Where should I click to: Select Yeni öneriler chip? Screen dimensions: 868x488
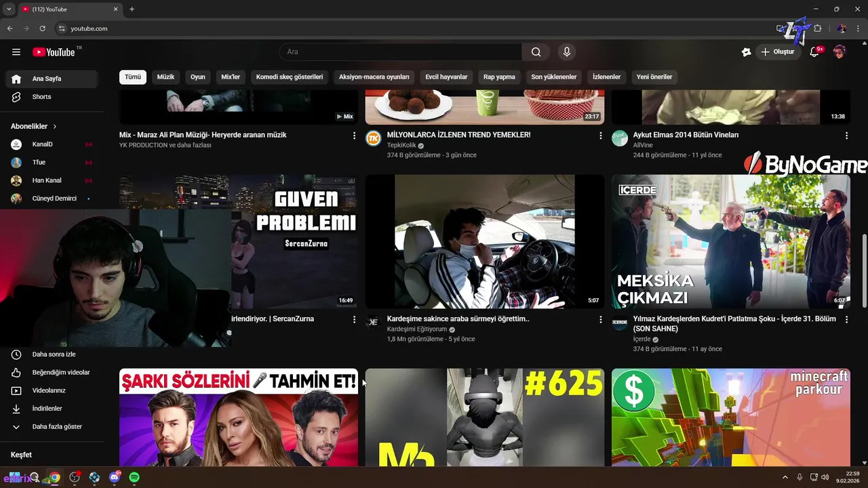(654, 77)
